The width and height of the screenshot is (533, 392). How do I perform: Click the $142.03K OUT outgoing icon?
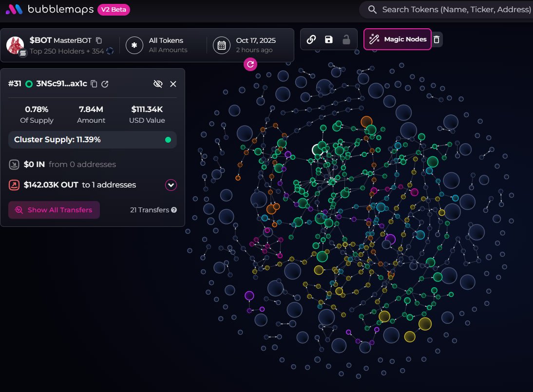tap(14, 185)
